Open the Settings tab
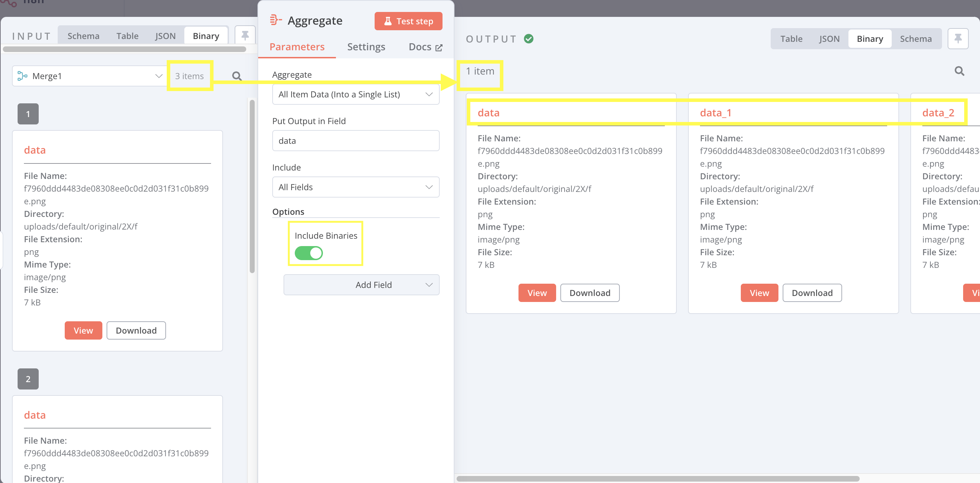980x483 pixels. [x=366, y=47]
